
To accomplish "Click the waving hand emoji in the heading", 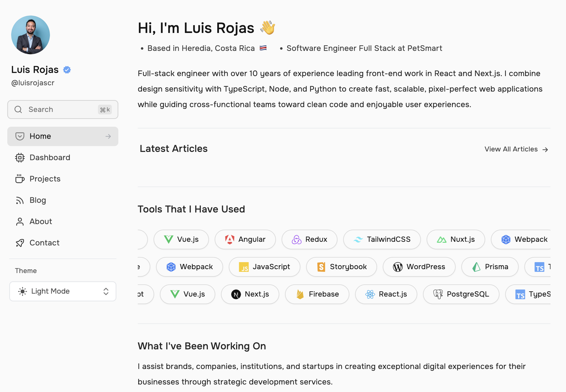I will coord(267,28).
